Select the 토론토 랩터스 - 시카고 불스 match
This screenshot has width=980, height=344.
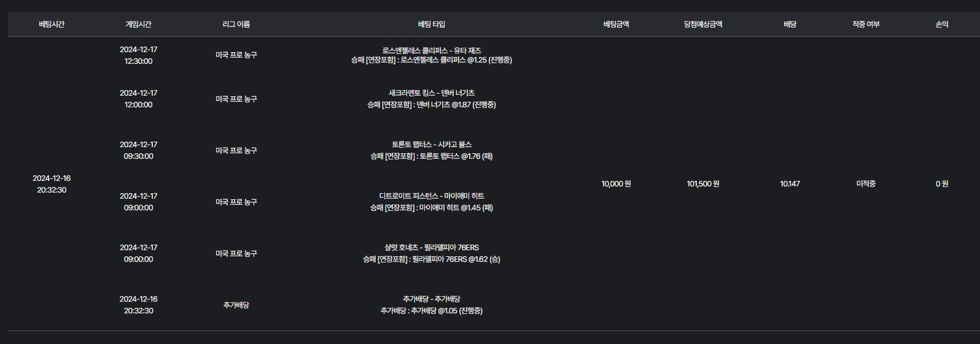pyautogui.click(x=431, y=145)
